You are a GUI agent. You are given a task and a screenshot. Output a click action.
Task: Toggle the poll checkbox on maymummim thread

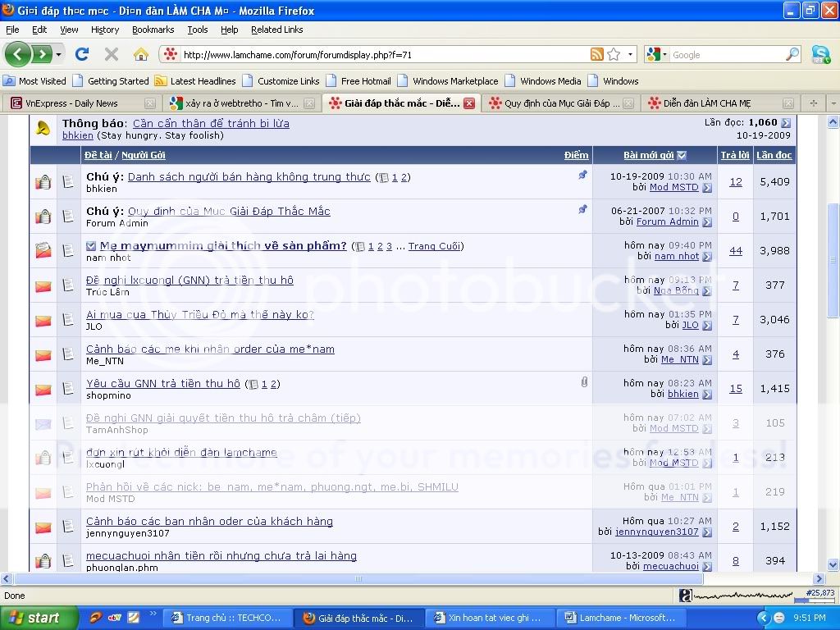[91, 246]
